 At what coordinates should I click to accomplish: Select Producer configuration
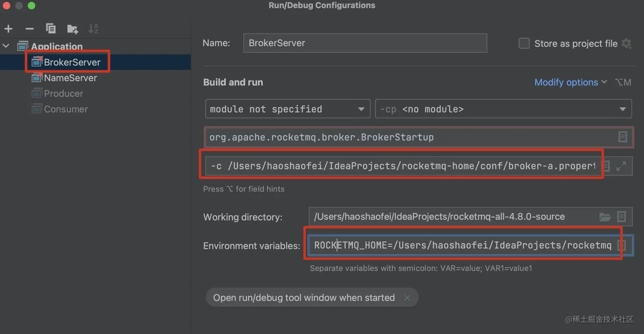63,93
